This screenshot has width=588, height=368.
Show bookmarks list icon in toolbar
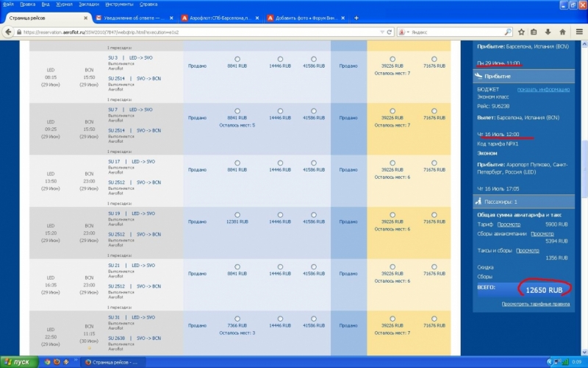[x=534, y=32]
